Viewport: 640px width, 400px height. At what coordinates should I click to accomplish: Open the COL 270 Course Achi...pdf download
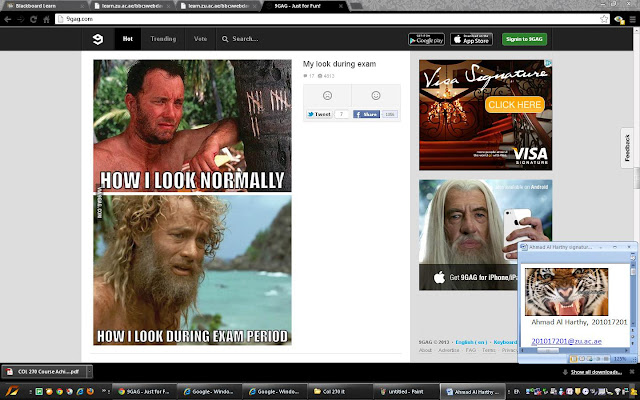pyautogui.click(x=44, y=372)
